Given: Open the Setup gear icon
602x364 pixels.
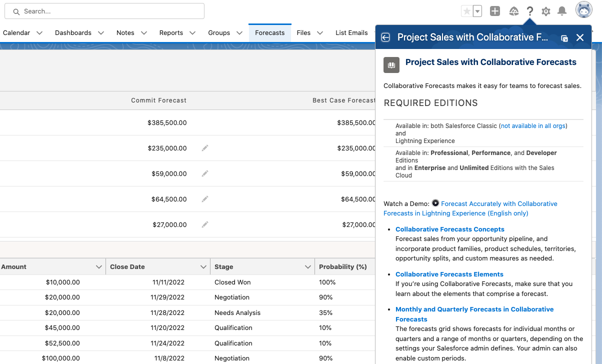Looking at the screenshot, I should pyautogui.click(x=546, y=11).
